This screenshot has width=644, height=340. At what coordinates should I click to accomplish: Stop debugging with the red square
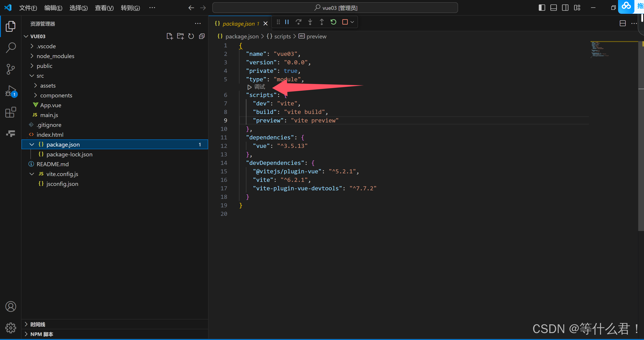pos(345,22)
